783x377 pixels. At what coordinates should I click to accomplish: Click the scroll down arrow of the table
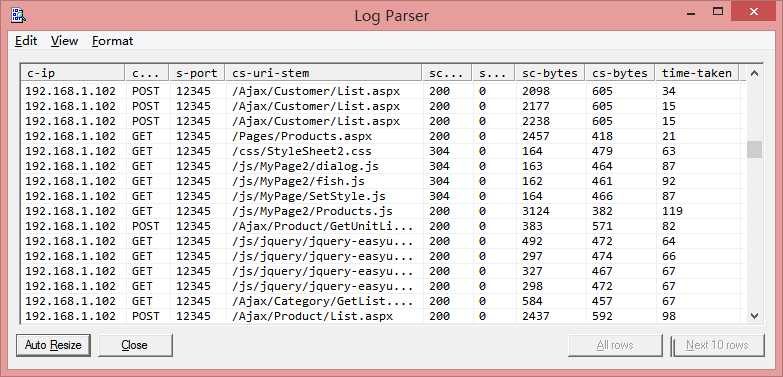pyautogui.click(x=754, y=316)
